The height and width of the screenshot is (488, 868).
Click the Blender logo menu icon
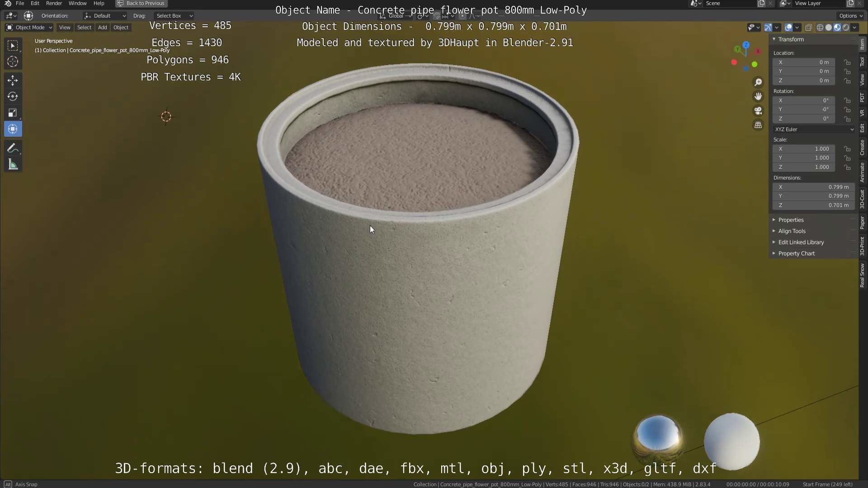tap(8, 3)
